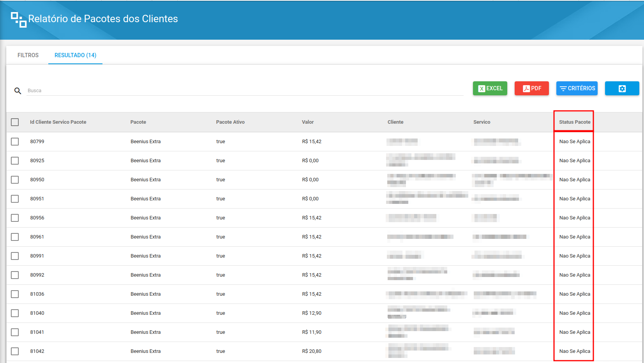This screenshot has height=363, width=644.
Task: Click the search magnifier icon
Action: (x=18, y=91)
